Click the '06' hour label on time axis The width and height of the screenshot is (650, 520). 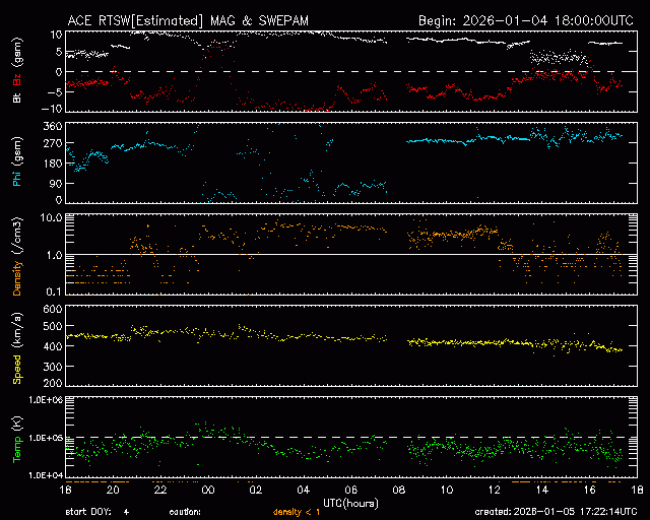coord(351,490)
